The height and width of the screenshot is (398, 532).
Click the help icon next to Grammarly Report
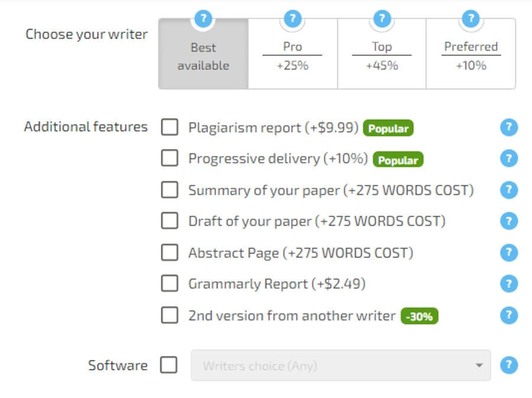coord(509,283)
